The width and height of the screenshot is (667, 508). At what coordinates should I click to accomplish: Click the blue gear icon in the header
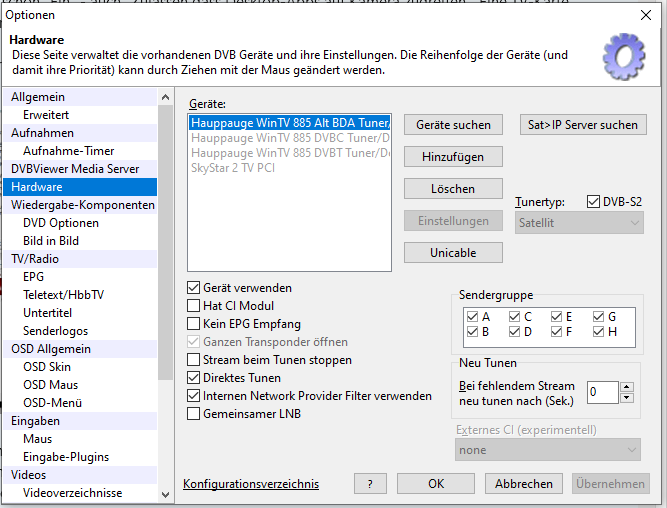[x=624, y=57]
